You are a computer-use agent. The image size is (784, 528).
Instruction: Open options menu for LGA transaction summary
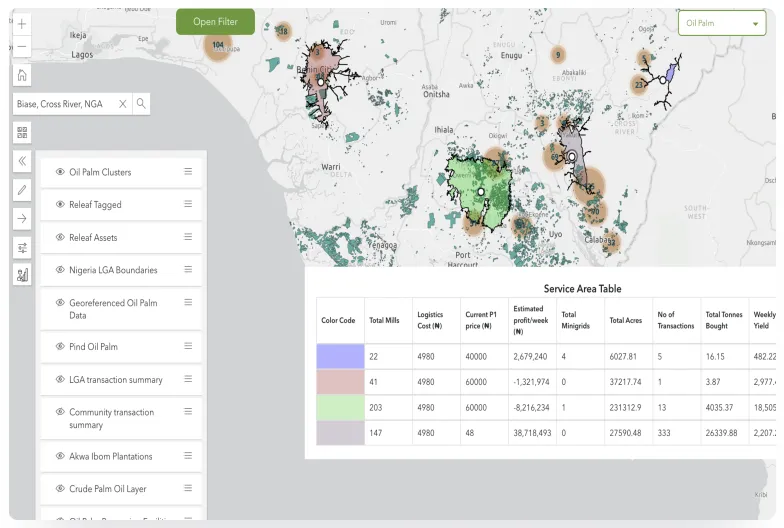click(188, 378)
